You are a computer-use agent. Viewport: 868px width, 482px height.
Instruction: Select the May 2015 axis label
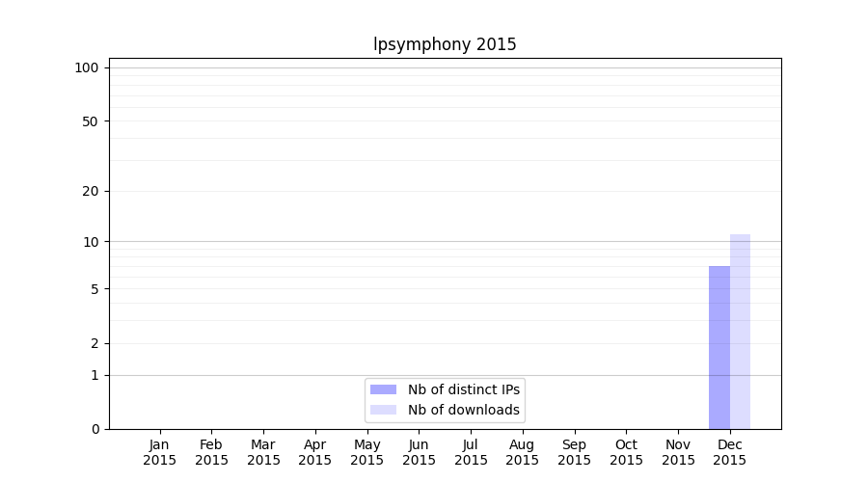tap(367, 452)
